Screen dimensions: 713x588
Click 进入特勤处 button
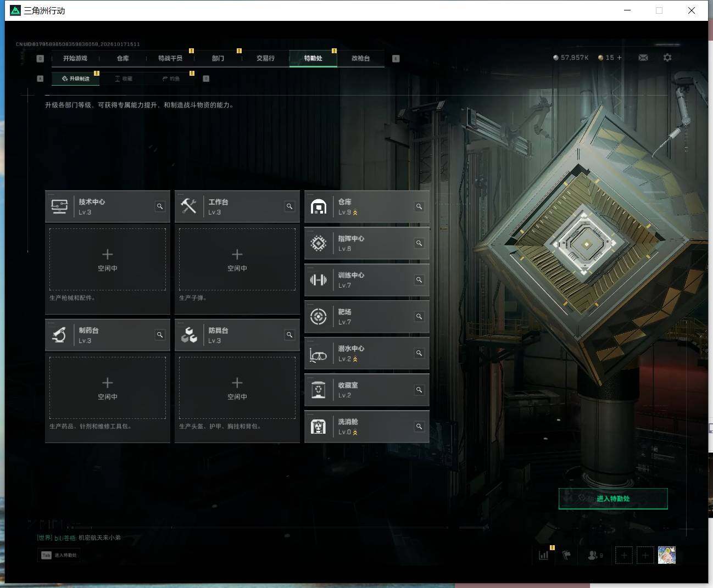click(613, 499)
